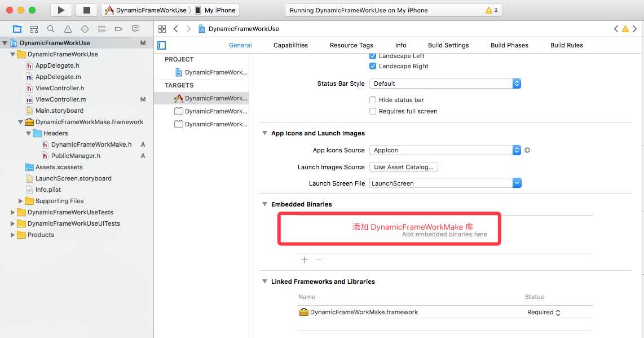Open Assets.xcassets catalog
The image size is (644, 338).
point(54,168)
